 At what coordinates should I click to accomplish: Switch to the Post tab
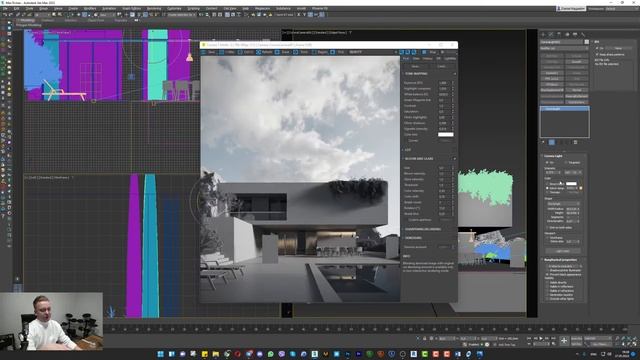(406, 58)
